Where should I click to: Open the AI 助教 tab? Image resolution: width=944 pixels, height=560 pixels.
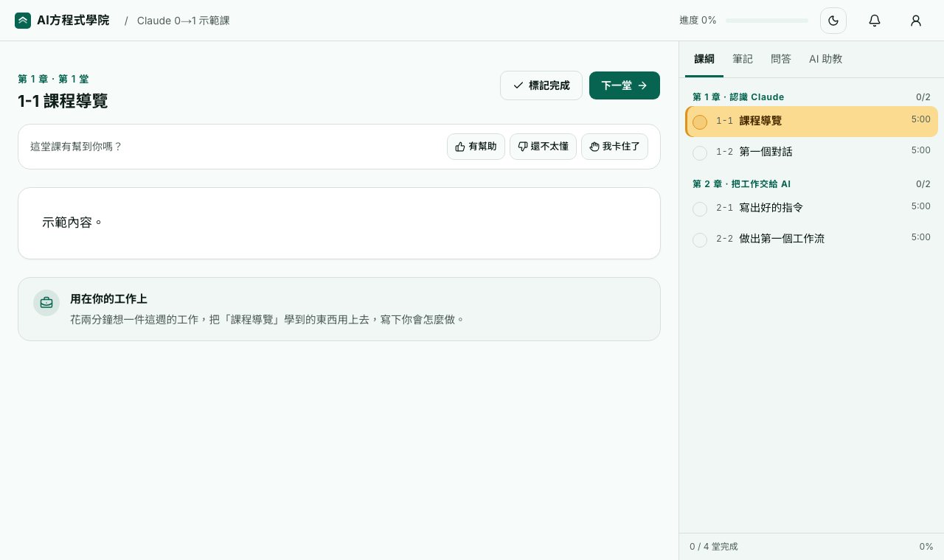point(826,59)
